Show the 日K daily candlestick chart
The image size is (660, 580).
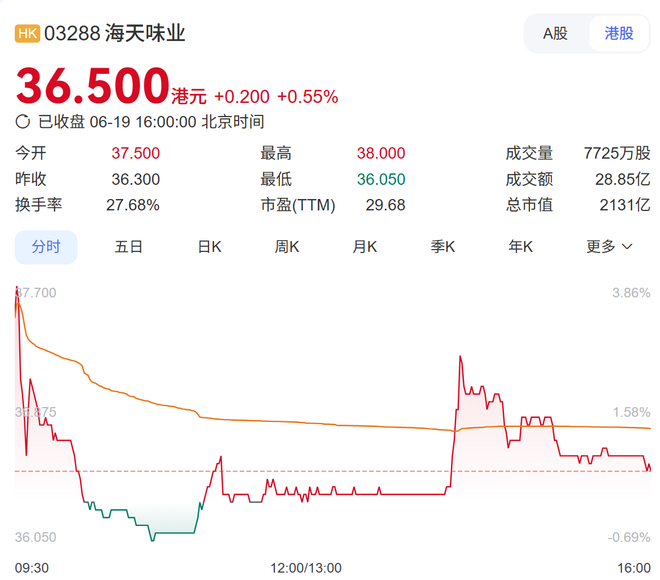209,246
